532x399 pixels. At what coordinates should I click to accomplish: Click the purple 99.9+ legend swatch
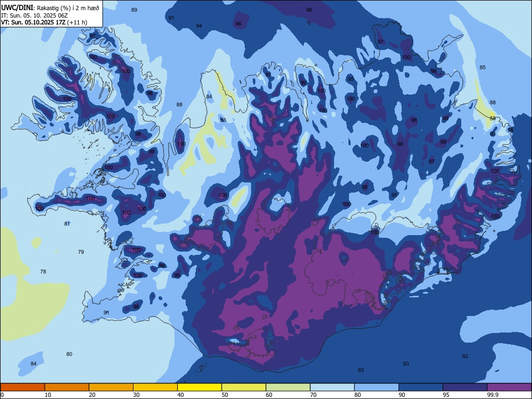point(509,387)
